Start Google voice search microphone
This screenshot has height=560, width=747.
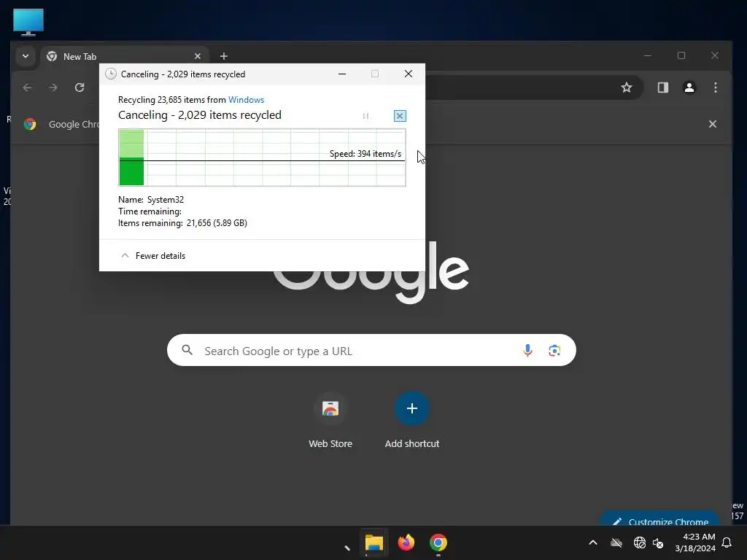click(x=527, y=351)
